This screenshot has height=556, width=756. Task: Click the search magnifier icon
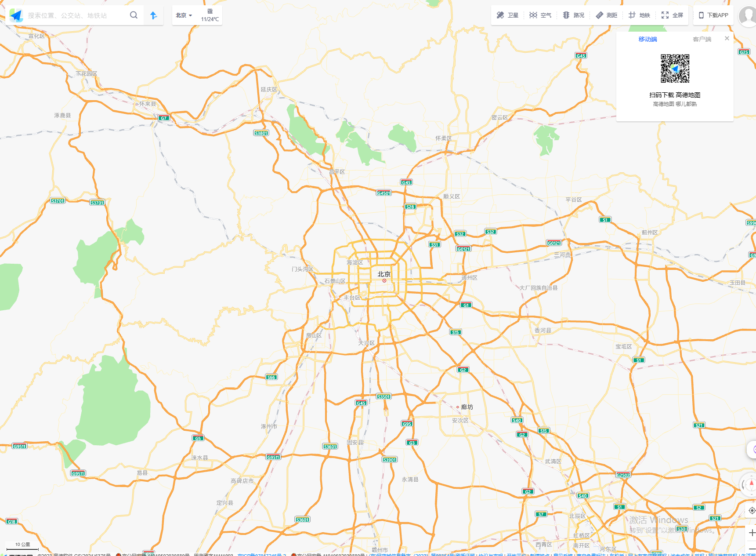pyautogui.click(x=134, y=15)
